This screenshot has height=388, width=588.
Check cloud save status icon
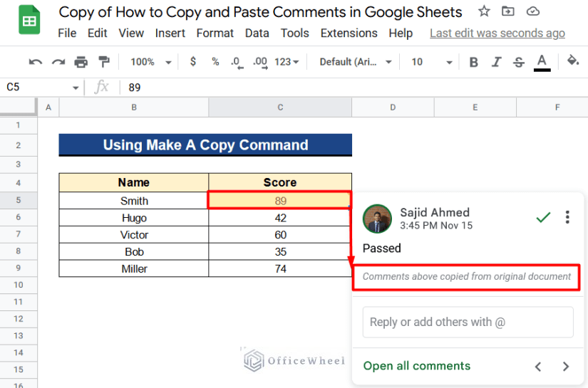click(532, 11)
